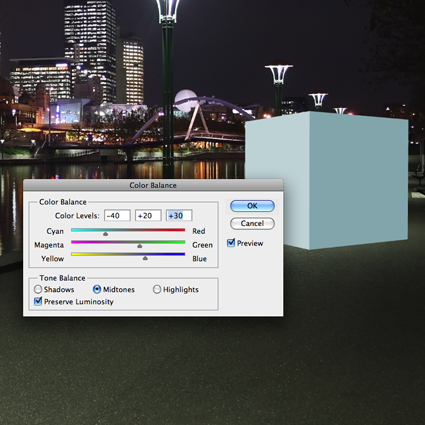Click the Yellow-Blue slider handle
Screen dimensions: 425x425
145,258
